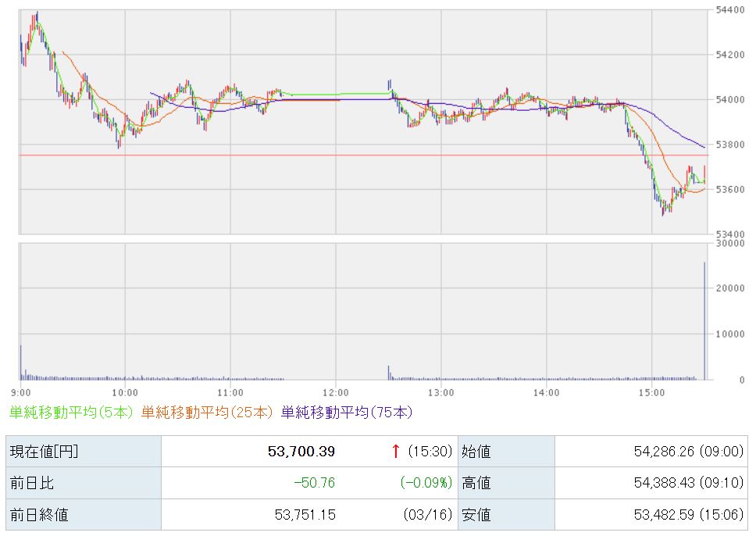This screenshot has height=536, width=756.
Task: Select the current price value 53,700.39
Action: [300, 452]
